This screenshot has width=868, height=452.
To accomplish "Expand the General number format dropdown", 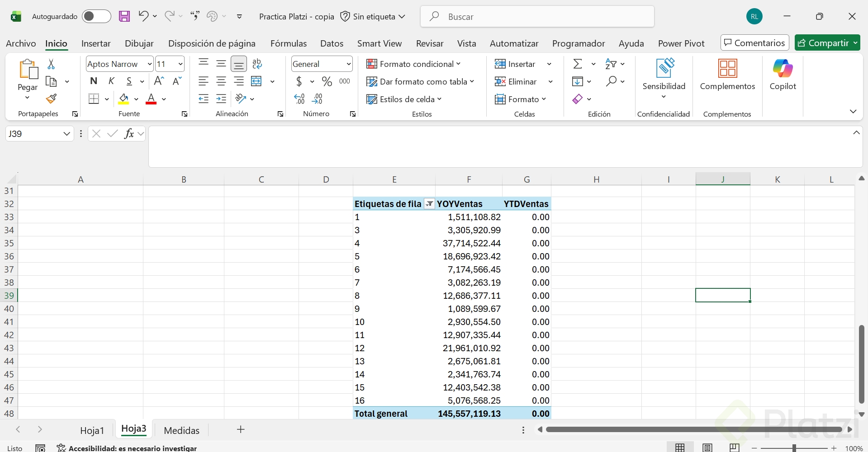I will (x=348, y=64).
